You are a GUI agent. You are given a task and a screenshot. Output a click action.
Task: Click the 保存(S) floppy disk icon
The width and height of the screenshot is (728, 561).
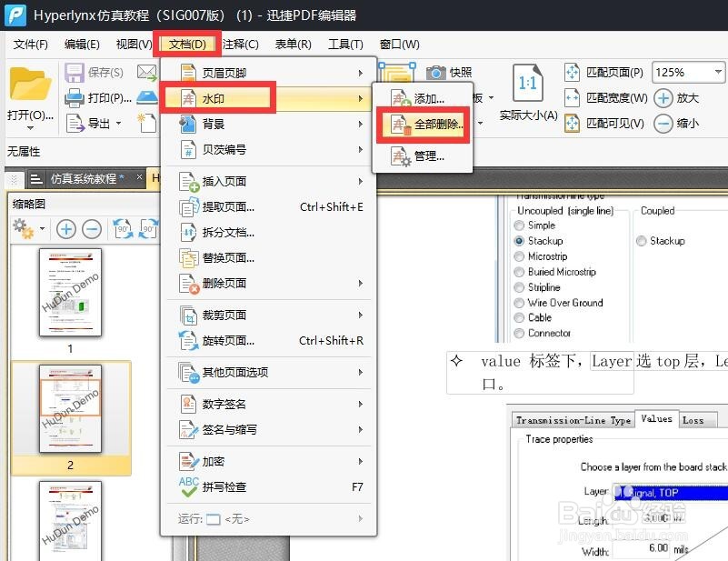coord(74,73)
